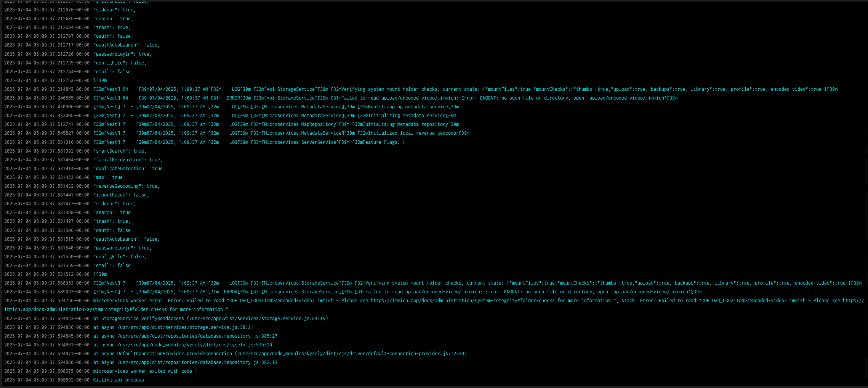Select the 'oauthAutoLaunch: false' flag line
This screenshot has height=388, width=868.
pos(126,239)
